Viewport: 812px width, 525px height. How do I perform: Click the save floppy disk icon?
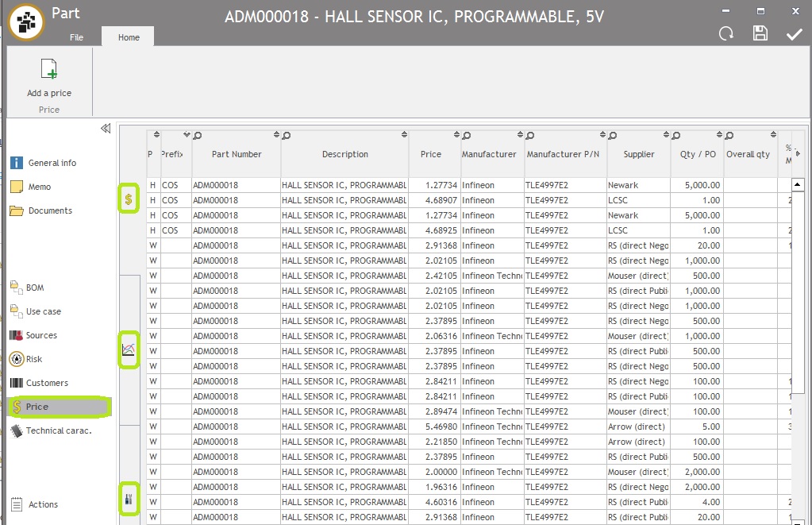[x=760, y=33]
